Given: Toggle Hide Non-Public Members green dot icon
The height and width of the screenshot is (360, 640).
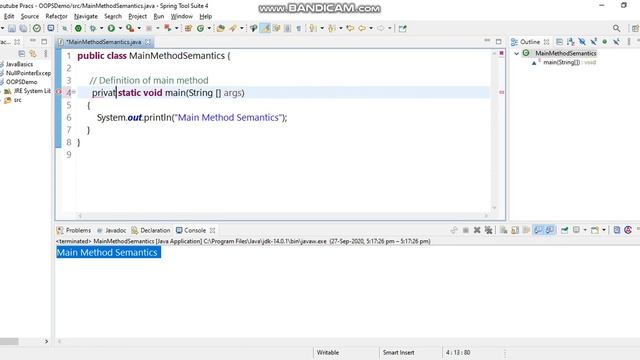Looking at the screenshot, I should (x=605, y=42).
